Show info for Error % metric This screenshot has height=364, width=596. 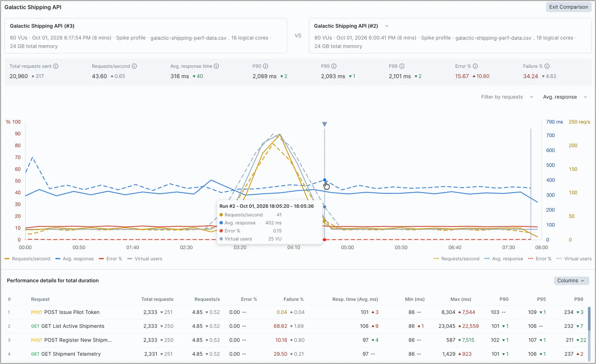[475, 66]
